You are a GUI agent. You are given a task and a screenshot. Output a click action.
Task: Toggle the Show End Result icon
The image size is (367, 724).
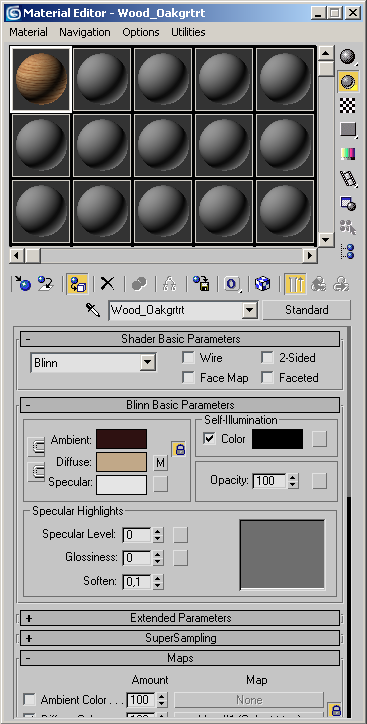pos(295,284)
